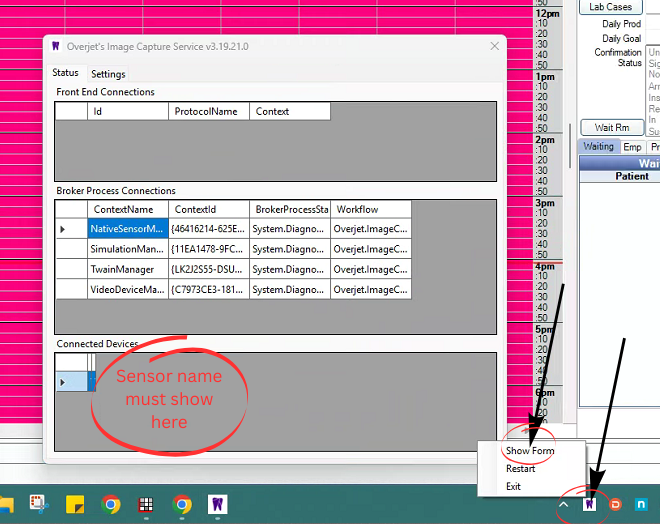The image size is (660, 524).
Task: Open the Overjet tooth app on the taskbar
Action: tap(215, 504)
